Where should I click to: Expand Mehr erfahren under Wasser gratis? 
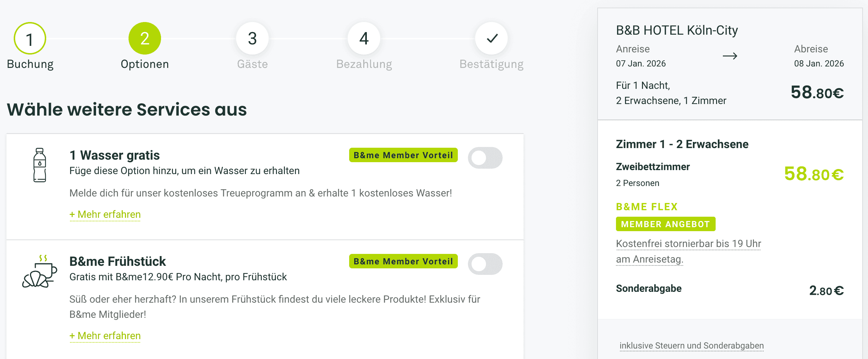pos(105,215)
